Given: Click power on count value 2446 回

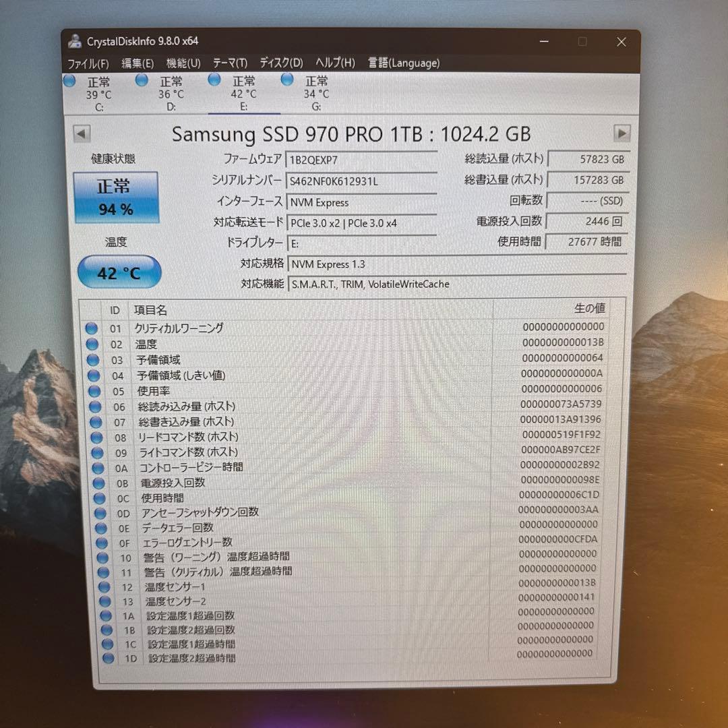Looking at the screenshot, I should click(587, 222).
